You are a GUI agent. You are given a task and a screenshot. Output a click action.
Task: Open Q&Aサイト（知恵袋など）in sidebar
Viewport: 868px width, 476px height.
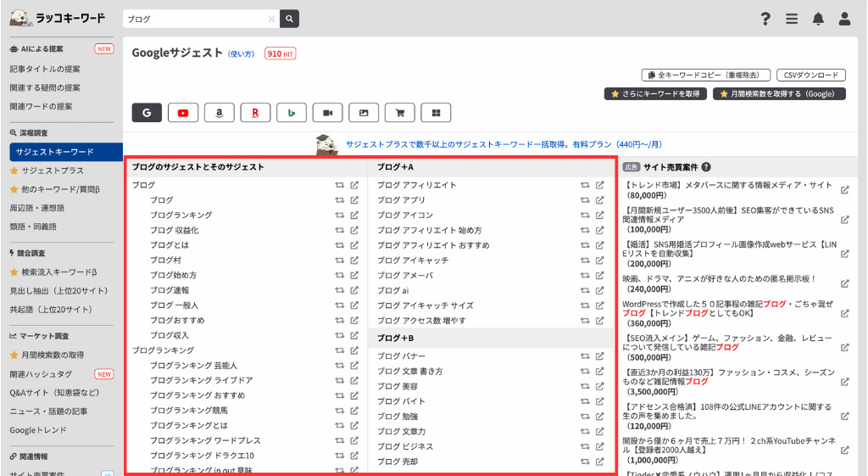click(x=54, y=393)
